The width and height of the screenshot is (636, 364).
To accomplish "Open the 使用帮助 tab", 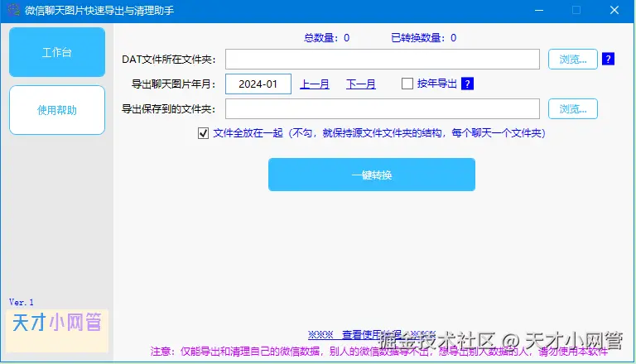I will click(x=57, y=110).
